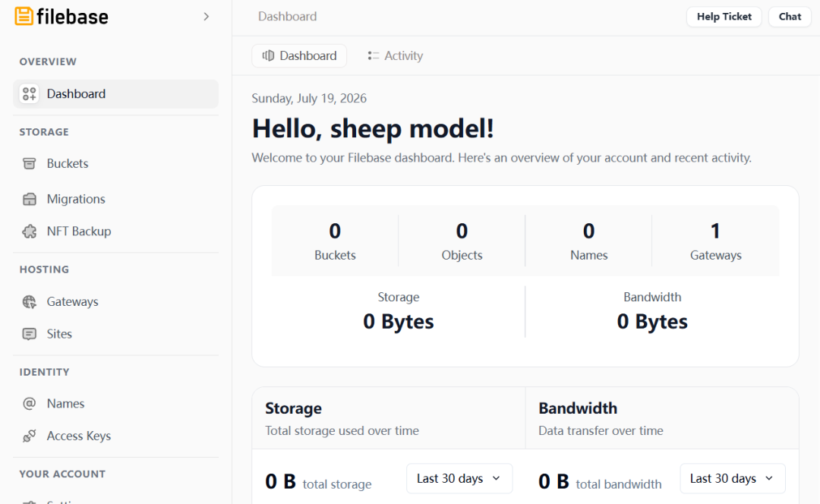Select the Buckets bucket icon
Viewport: 820px width, 504px height.
click(x=30, y=164)
